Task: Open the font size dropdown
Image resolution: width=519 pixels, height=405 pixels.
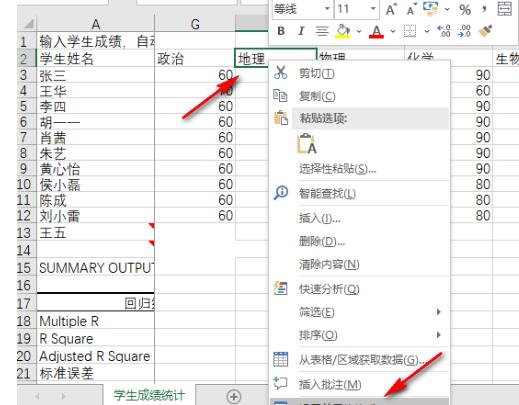Action: (373, 9)
